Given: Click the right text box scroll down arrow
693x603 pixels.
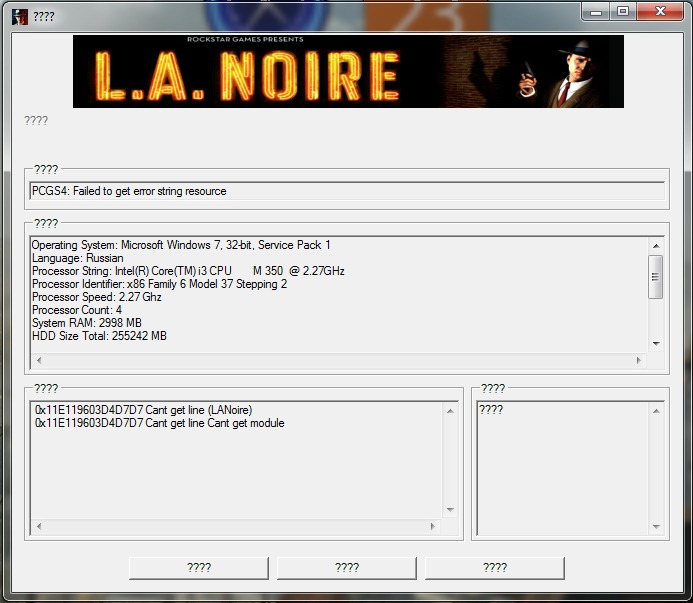Looking at the screenshot, I should (656, 527).
